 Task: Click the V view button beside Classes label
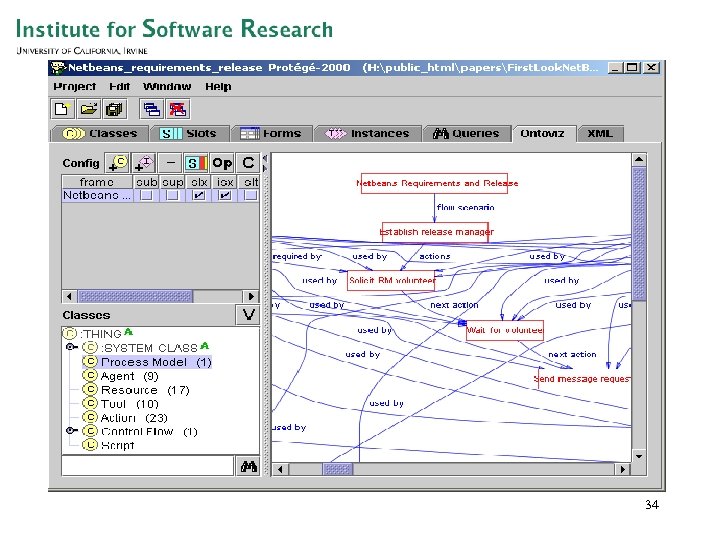[x=248, y=315]
